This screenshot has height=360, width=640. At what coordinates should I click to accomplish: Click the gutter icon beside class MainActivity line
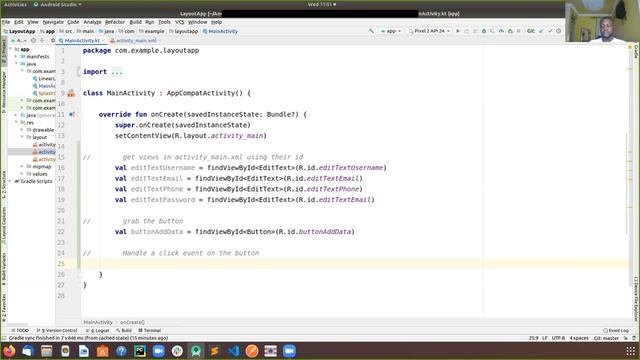click(x=71, y=93)
